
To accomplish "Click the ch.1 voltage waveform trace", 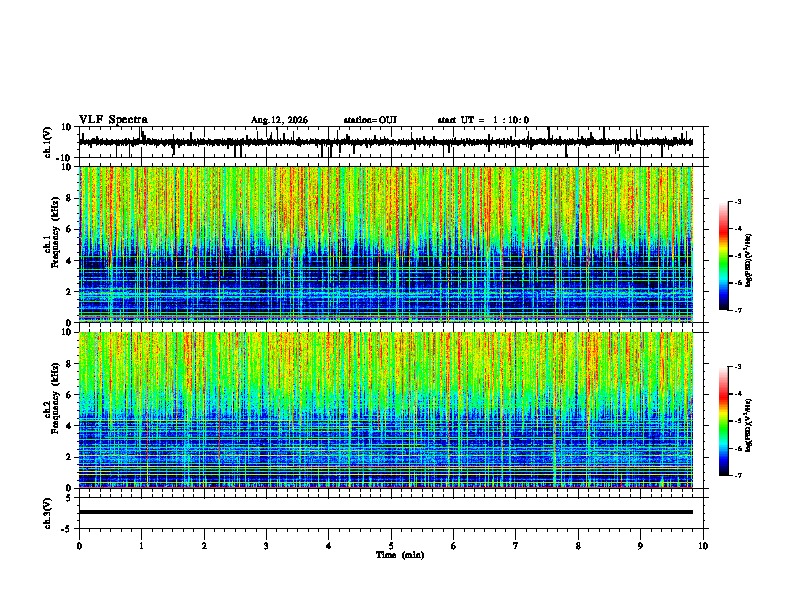I will click(386, 142).
